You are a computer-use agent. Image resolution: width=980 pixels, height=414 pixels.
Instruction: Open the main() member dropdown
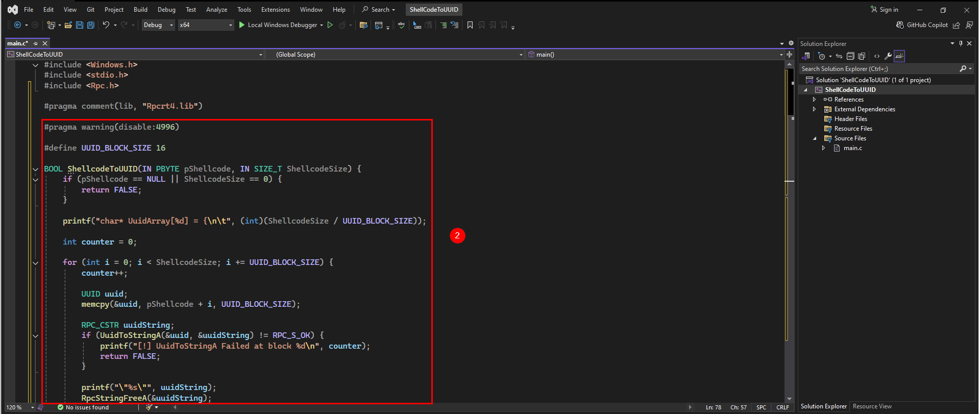655,54
